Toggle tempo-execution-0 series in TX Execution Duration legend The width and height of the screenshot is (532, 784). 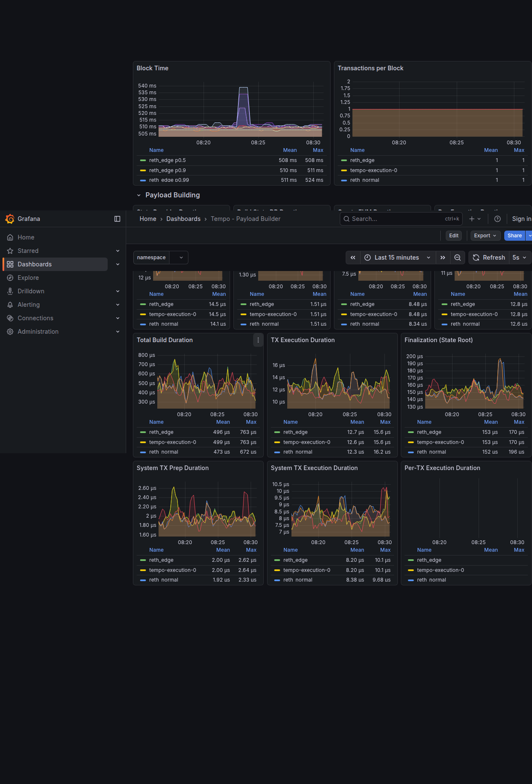[x=307, y=442]
